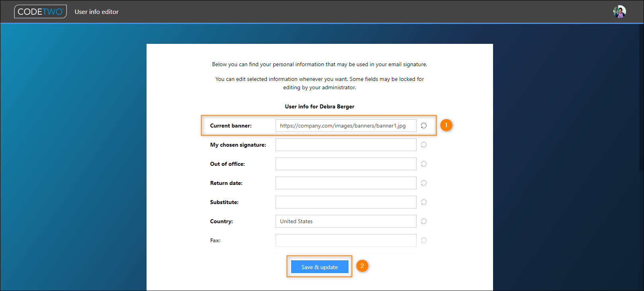The width and height of the screenshot is (644, 291).
Task: Reset the Current banner field
Action: coord(424,126)
